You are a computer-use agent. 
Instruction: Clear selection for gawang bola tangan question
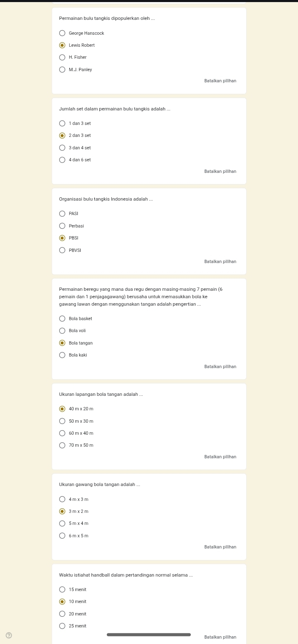220,547
